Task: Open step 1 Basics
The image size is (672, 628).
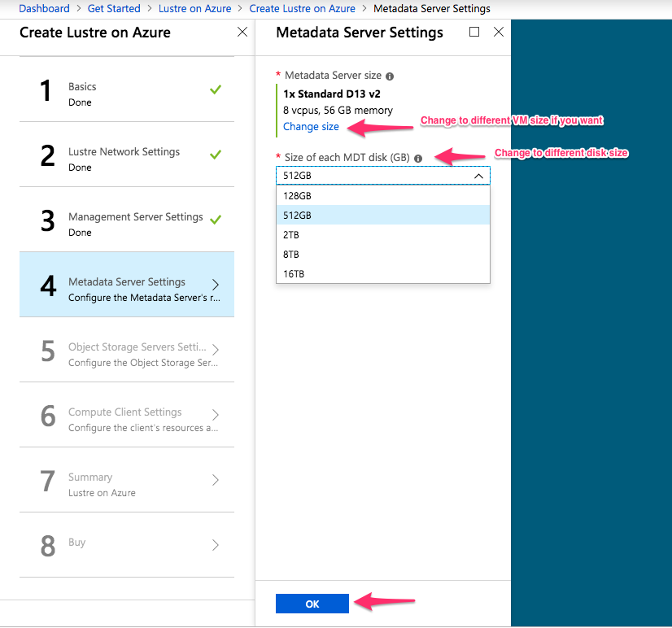Action: pyautogui.click(x=127, y=89)
